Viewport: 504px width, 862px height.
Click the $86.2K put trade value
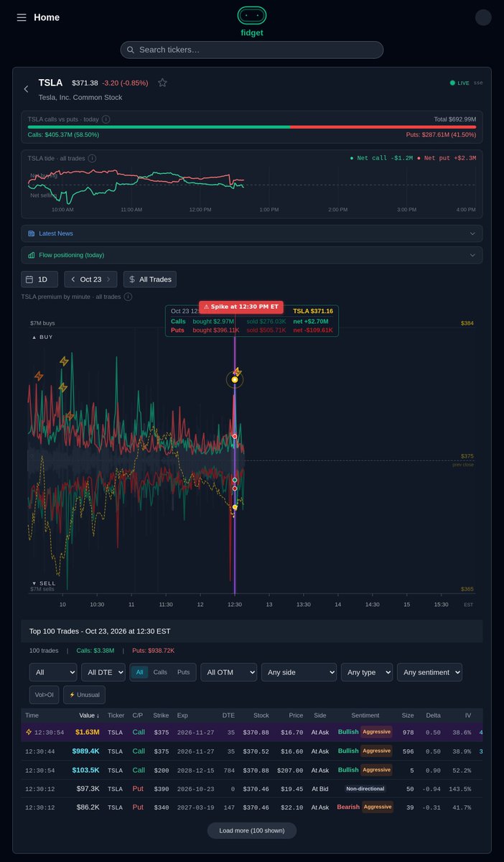88,807
